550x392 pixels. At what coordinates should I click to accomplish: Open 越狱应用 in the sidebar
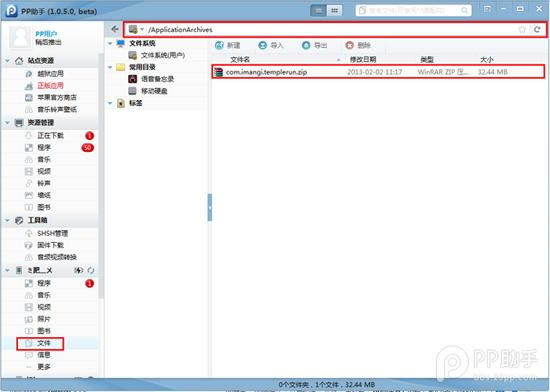coord(50,74)
